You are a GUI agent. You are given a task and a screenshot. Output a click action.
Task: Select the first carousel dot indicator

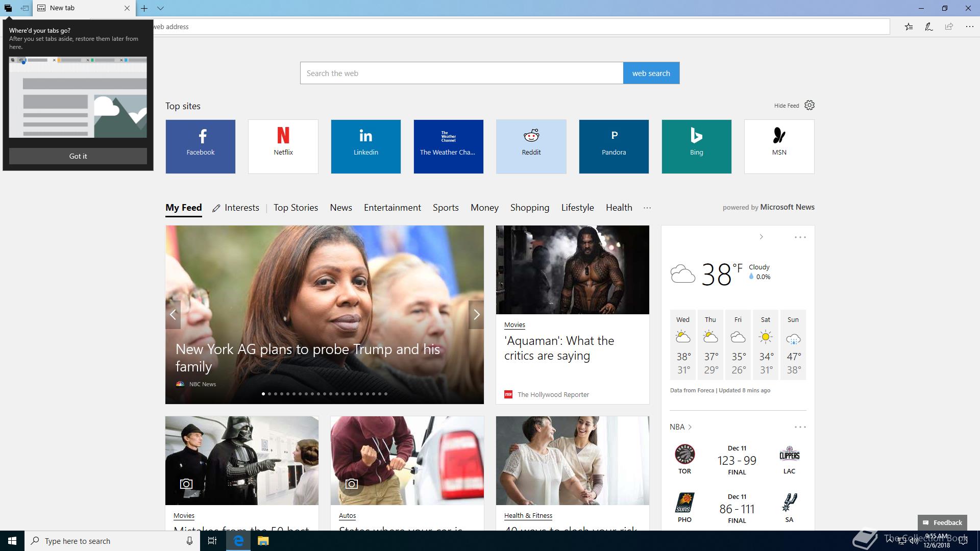263,394
